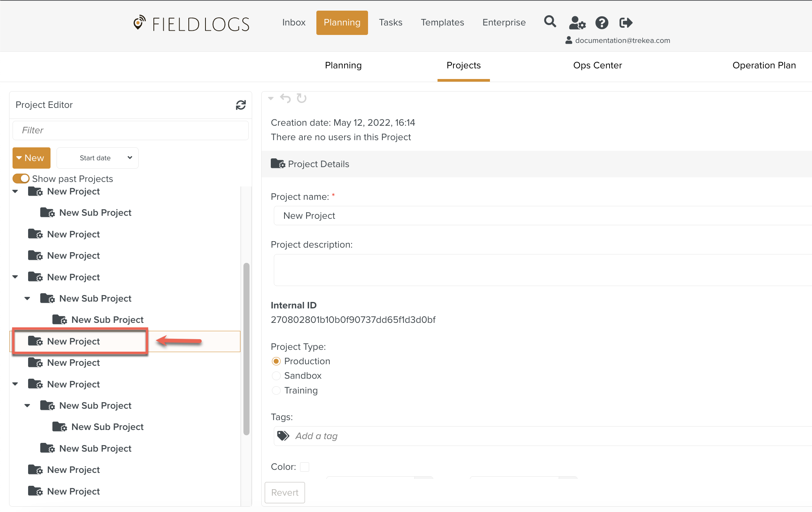812x512 pixels.
Task: Open the Templates menu item
Action: tap(442, 22)
